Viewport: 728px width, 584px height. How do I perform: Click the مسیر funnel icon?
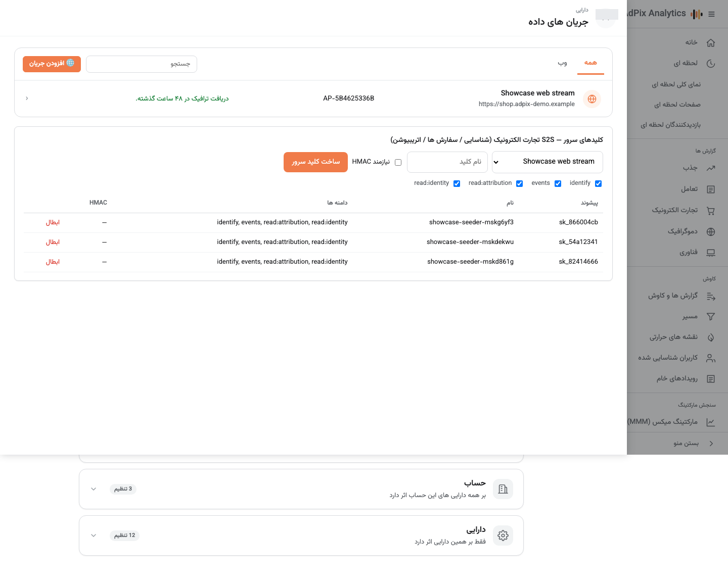click(711, 317)
